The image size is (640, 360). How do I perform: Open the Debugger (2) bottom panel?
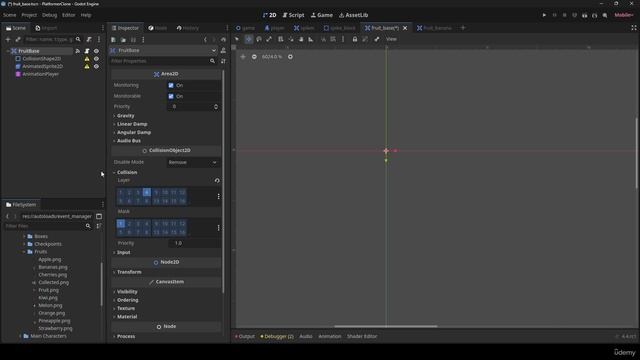(x=277, y=337)
